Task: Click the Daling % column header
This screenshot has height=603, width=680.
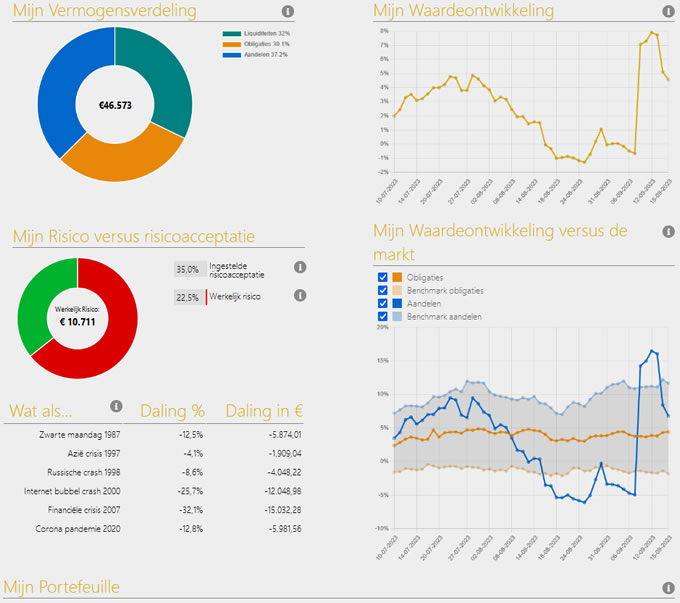Action: [x=173, y=410]
